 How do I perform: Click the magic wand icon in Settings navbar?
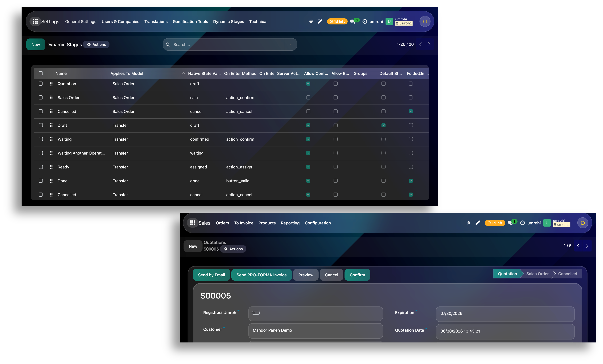(320, 21)
